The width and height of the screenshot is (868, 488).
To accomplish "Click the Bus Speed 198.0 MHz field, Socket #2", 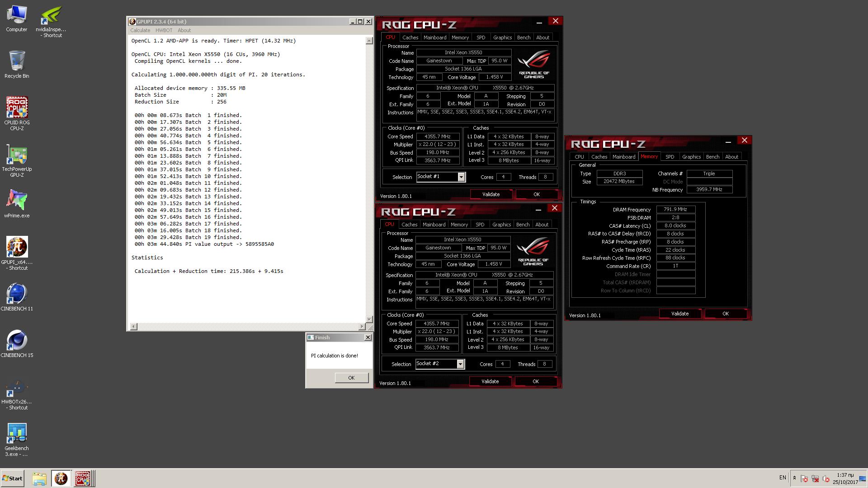I will click(436, 340).
